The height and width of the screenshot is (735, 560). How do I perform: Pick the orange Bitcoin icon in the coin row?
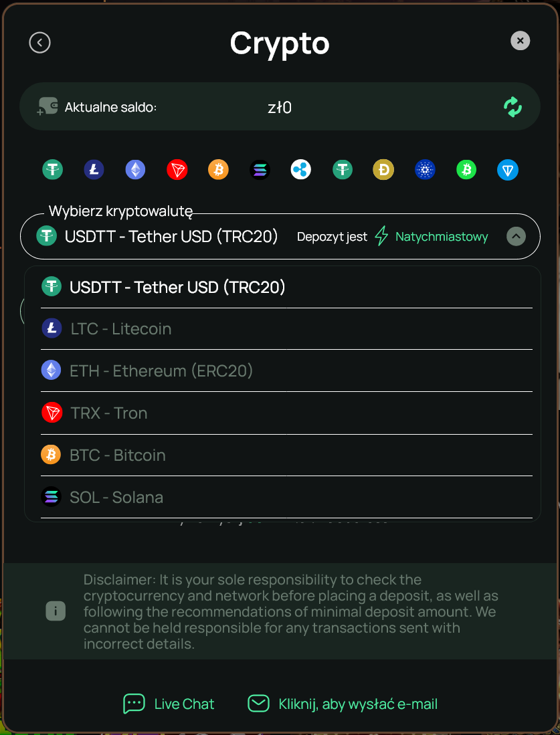click(x=218, y=169)
